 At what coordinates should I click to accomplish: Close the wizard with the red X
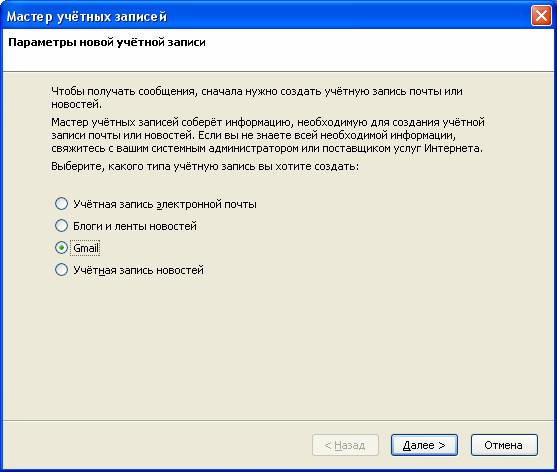pos(541,16)
